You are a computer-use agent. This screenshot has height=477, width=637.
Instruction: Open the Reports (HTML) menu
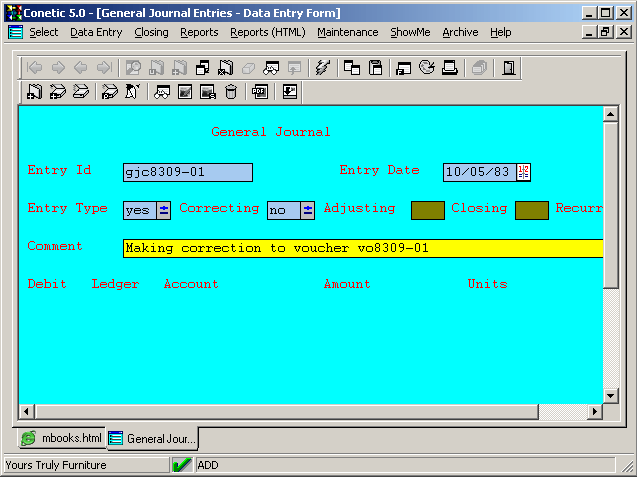point(267,32)
